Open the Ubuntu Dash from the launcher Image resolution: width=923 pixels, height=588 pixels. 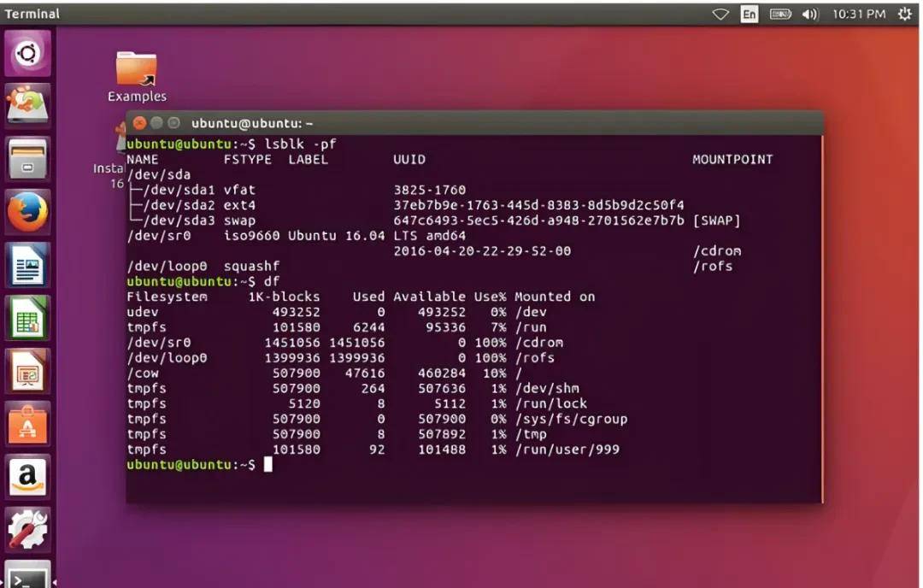click(27, 53)
